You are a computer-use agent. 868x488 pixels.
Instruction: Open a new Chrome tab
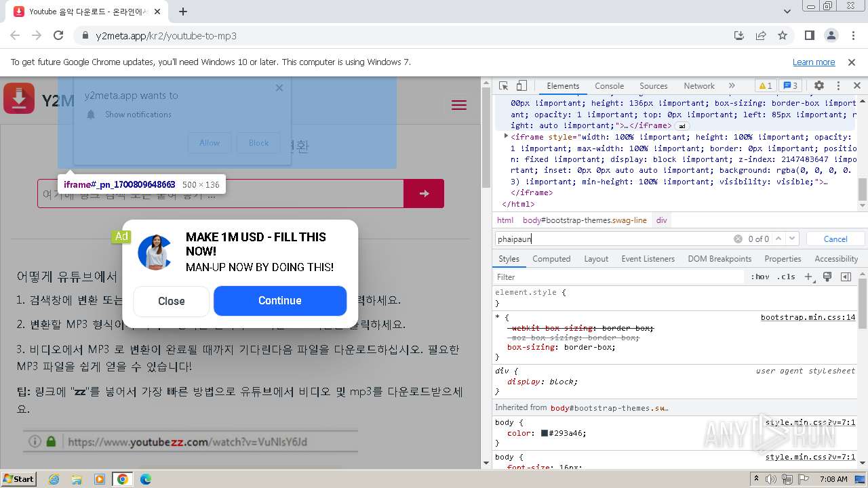183,12
